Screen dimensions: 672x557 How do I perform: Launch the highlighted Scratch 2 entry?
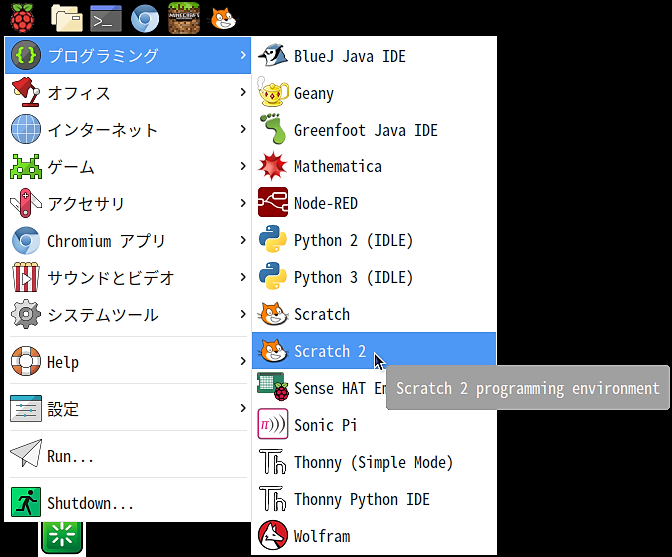374,350
